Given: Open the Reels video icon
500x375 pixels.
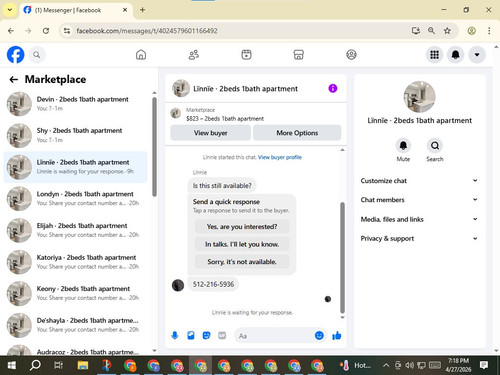Looking at the screenshot, I should coord(246,55).
